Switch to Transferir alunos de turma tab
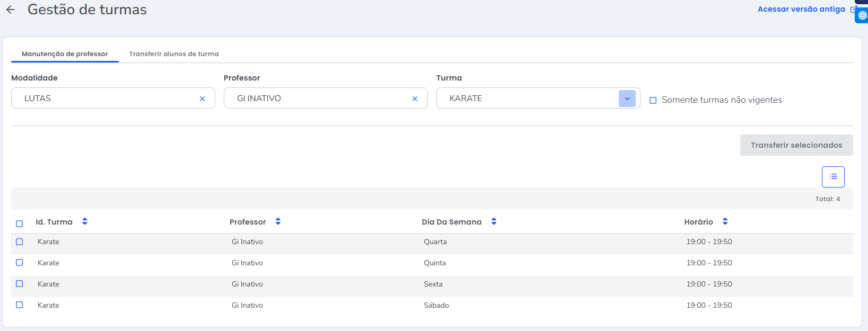This screenshot has height=331, width=868. pos(173,54)
